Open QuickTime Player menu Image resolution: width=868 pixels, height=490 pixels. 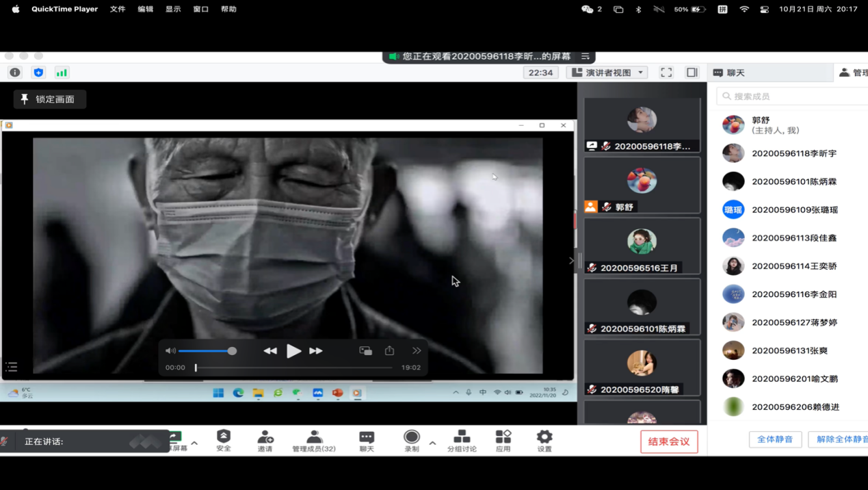(64, 9)
